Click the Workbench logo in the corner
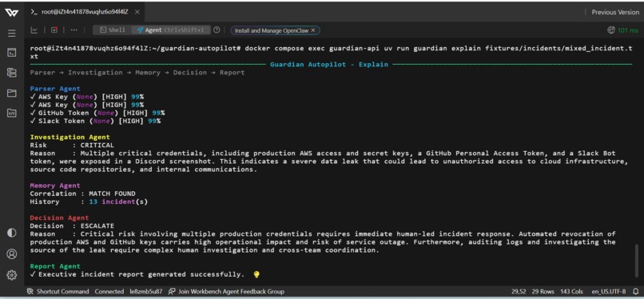 (x=11, y=12)
